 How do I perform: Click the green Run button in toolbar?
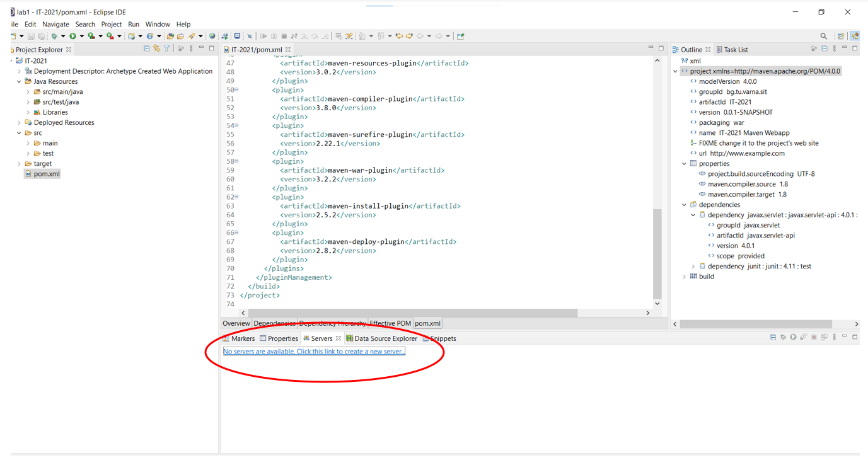click(x=72, y=36)
